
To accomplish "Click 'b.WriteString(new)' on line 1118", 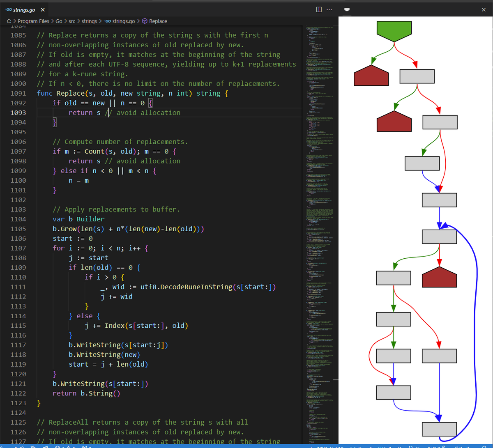I will point(104,355).
